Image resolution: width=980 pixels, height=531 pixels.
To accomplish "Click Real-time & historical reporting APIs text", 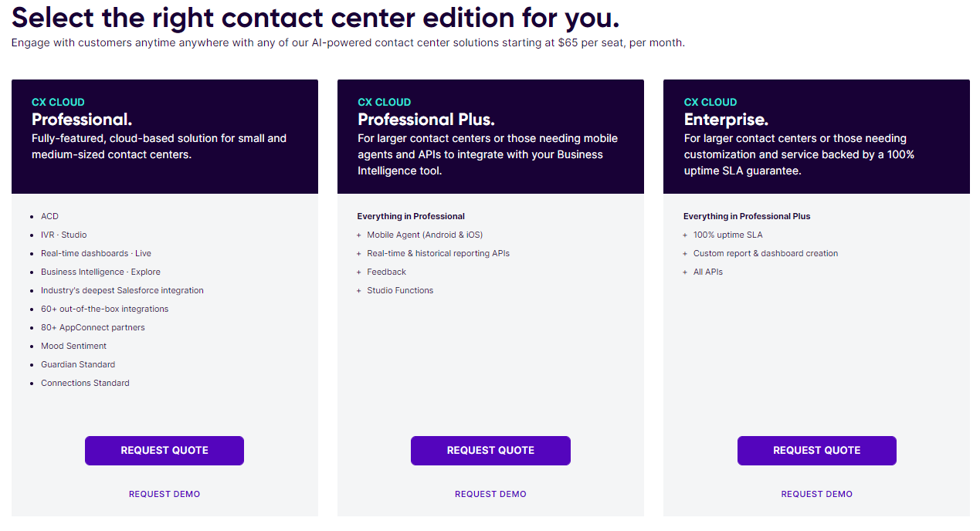I will coord(438,253).
